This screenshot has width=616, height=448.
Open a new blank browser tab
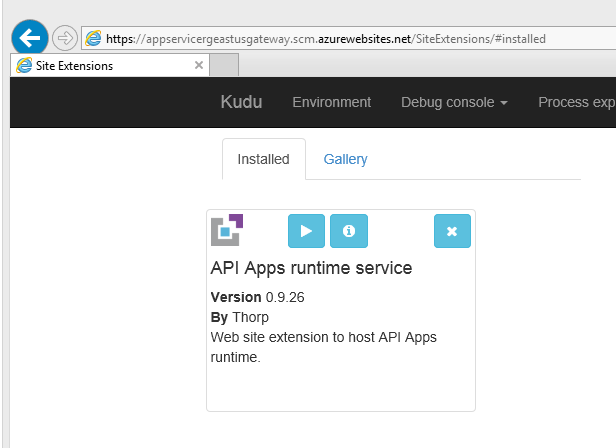pyautogui.click(x=225, y=66)
